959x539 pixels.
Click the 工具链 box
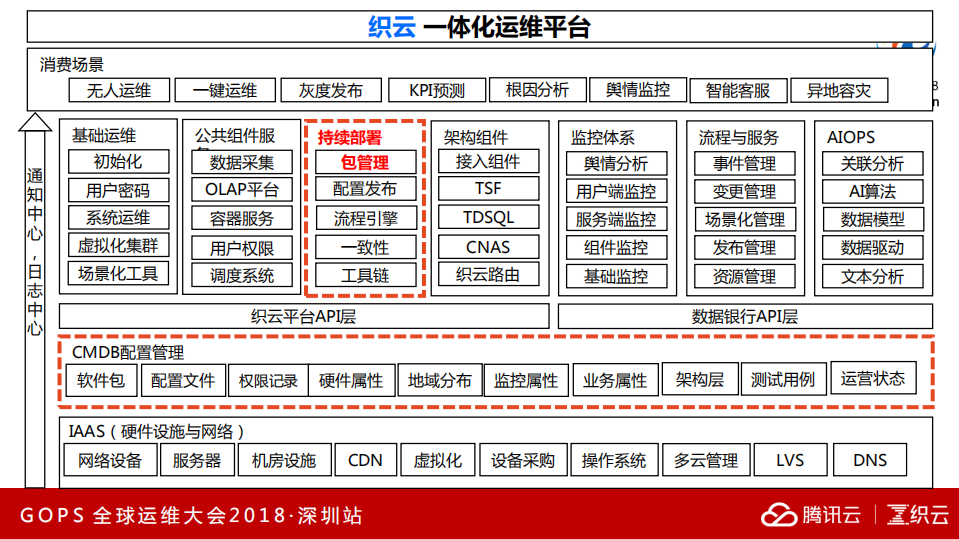pos(365,275)
